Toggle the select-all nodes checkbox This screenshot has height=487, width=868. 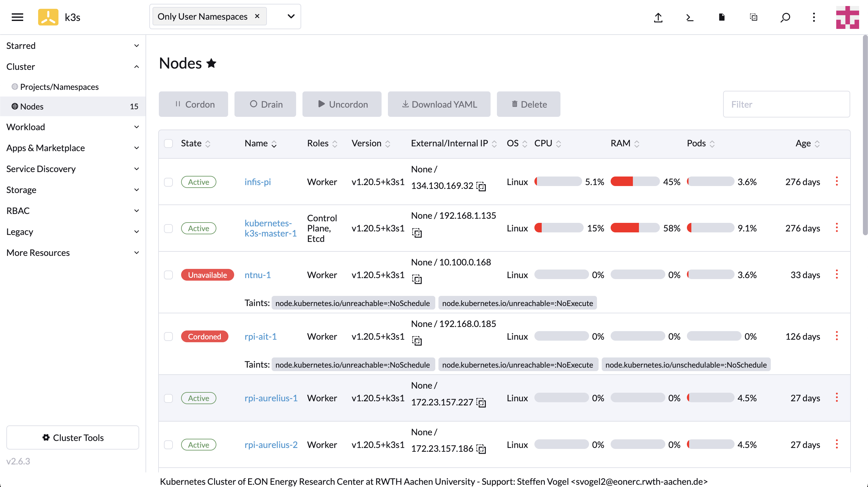[x=168, y=143]
